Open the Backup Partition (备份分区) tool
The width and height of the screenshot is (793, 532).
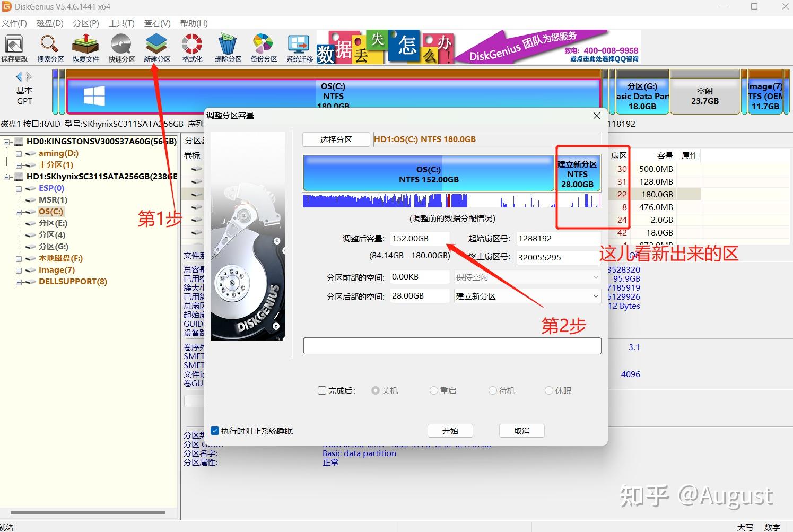click(264, 48)
